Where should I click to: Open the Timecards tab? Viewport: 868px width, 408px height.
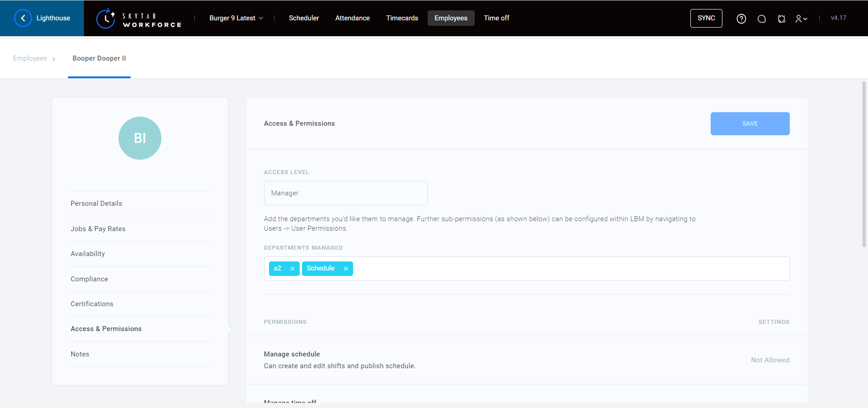pos(402,18)
